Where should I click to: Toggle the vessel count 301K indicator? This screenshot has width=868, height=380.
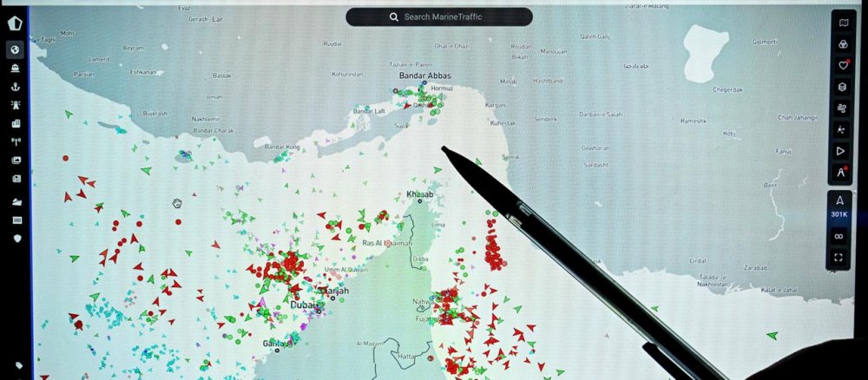[839, 206]
